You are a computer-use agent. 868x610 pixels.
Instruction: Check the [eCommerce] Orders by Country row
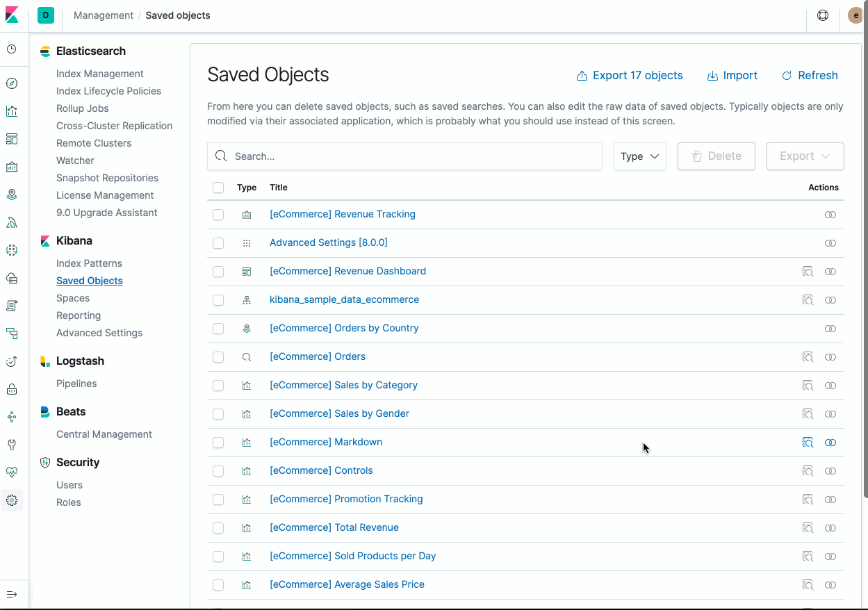pos(218,329)
